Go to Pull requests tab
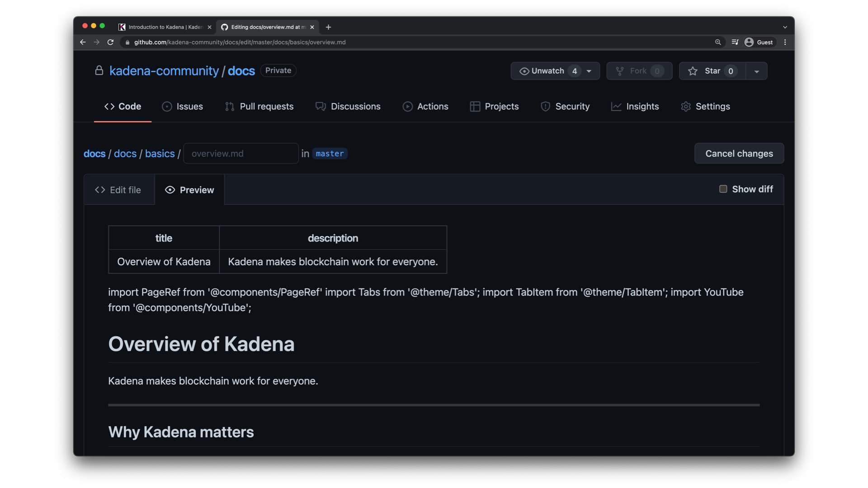This screenshot has height=488, width=868. click(x=259, y=106)
